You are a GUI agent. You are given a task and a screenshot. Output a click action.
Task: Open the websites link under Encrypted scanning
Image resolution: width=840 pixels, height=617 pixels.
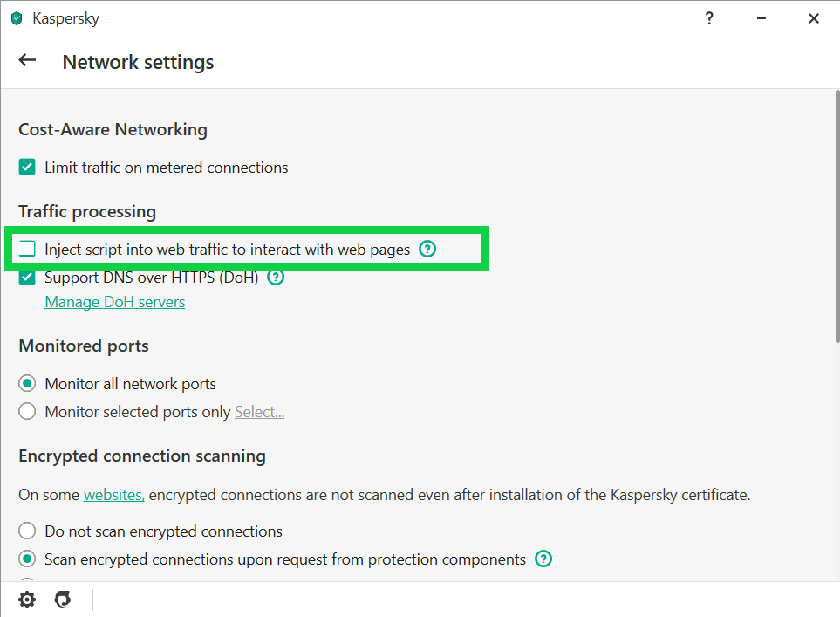pos(113,495)
